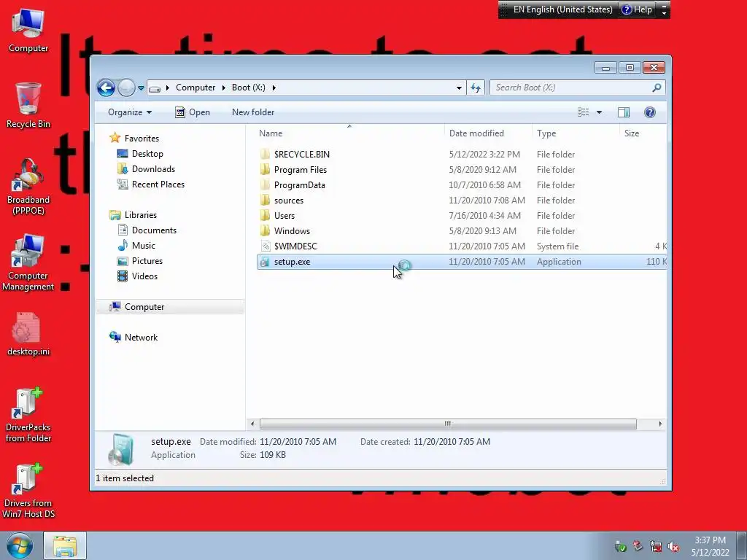Click the Change your view icon

pyautogui.click(x=583, y=112)
